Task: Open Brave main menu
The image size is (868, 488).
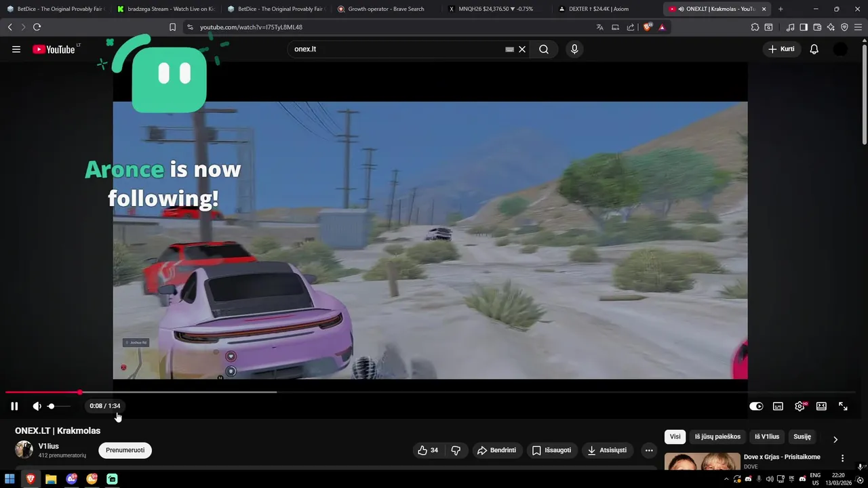Action: pyautogui.click(x=859, y=27)
